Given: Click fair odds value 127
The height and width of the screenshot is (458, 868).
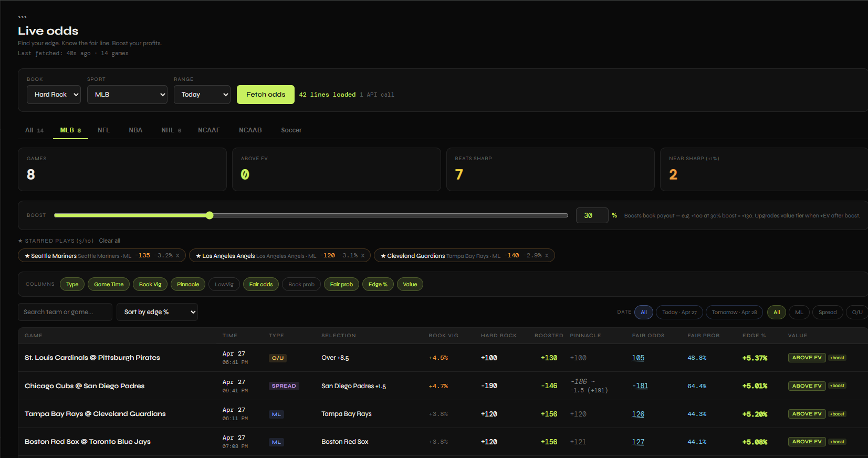Looking at the screenshot, I should pyautogui.click(x=638, y=442).
